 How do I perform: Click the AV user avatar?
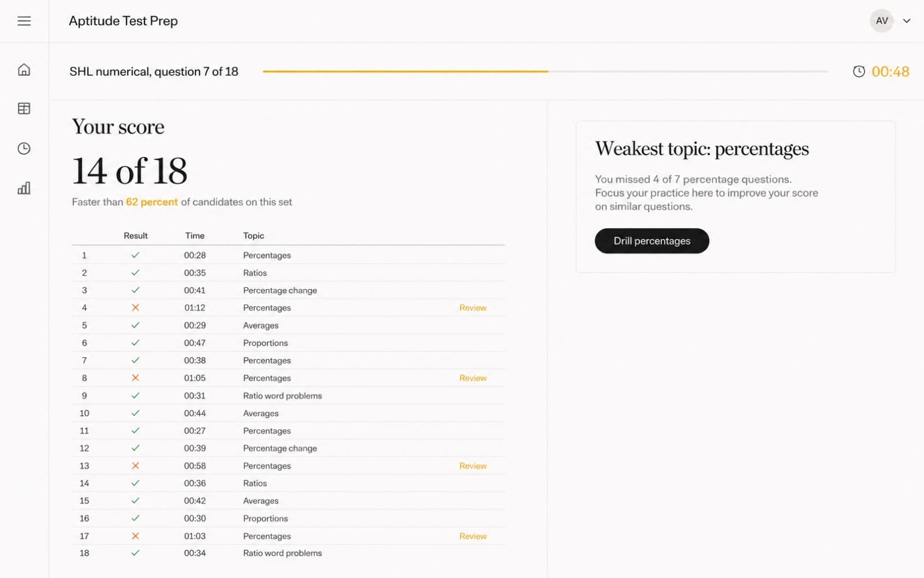tap(882, 21)
